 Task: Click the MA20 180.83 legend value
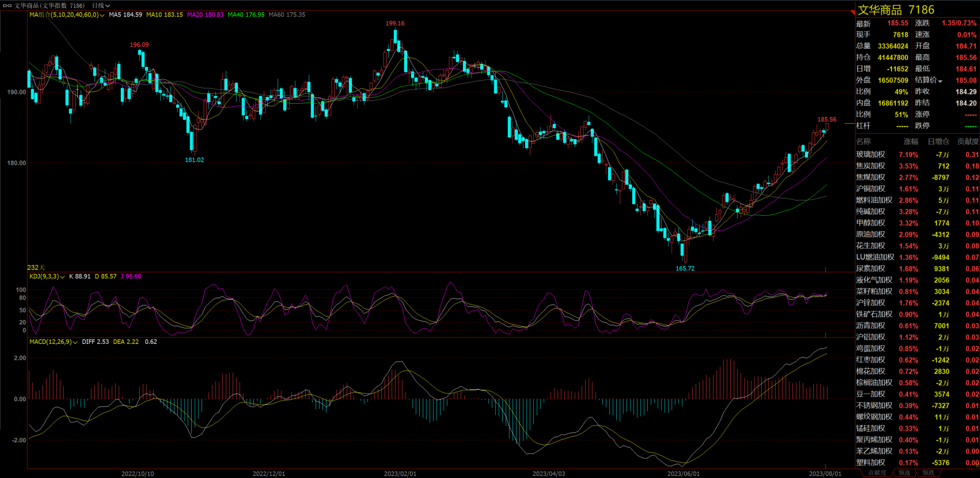point(205,15)
